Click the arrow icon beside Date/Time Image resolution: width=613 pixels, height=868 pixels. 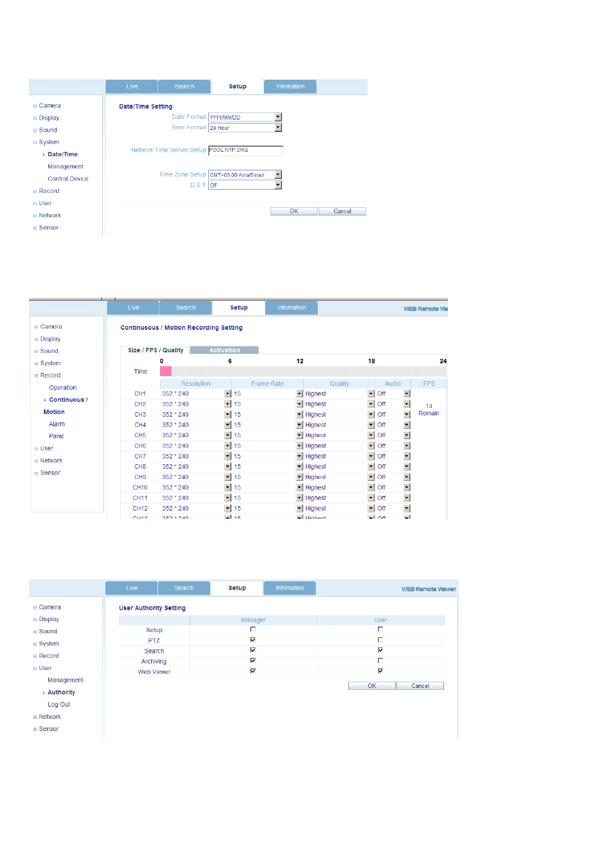pos(44,155)
